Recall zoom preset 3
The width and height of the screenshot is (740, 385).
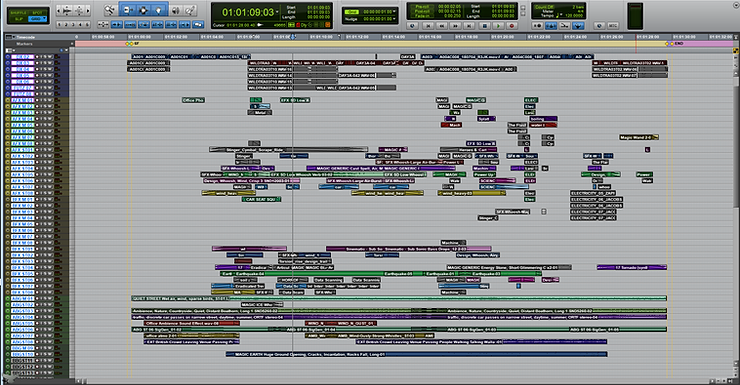coord(73,24)
